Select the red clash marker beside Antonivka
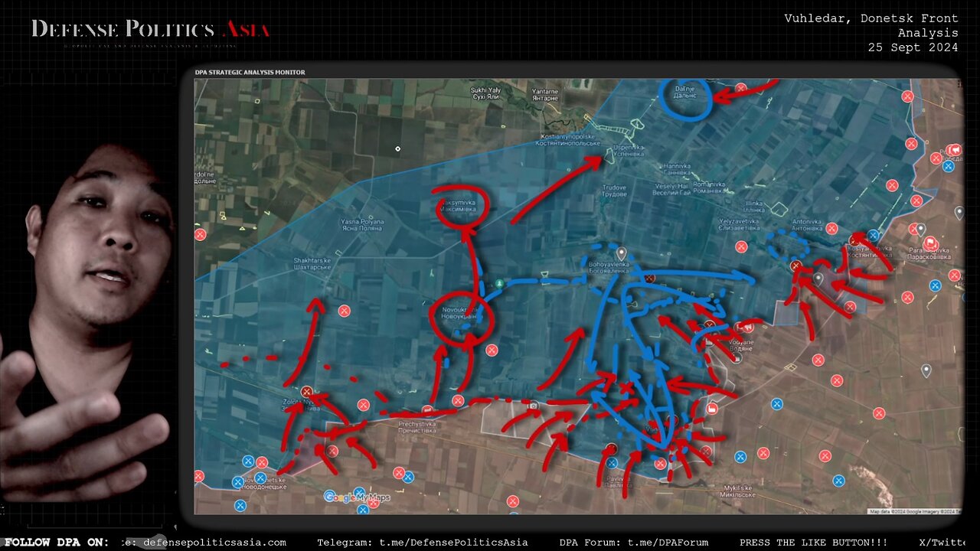This screenshot has height=551, width=980. (x=831, y=228)
